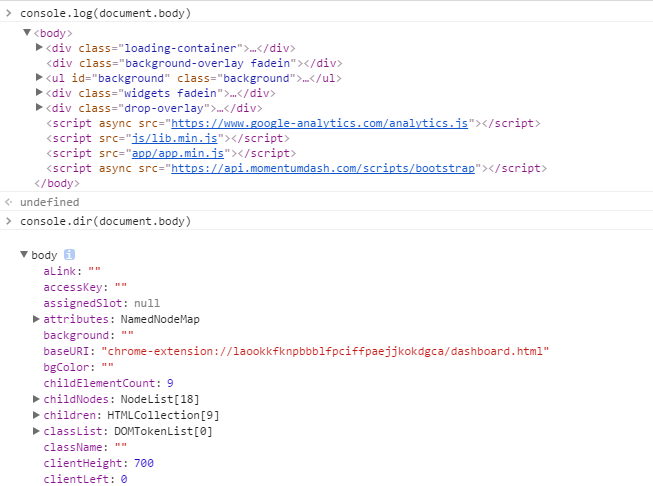Click the console.dir(document.body) command line
The image size is (653, 486).
105,221
